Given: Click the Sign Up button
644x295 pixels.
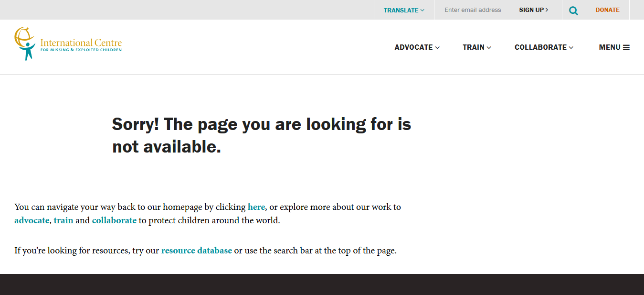Looking at the screenshot, I should click(x=534, y=10).
